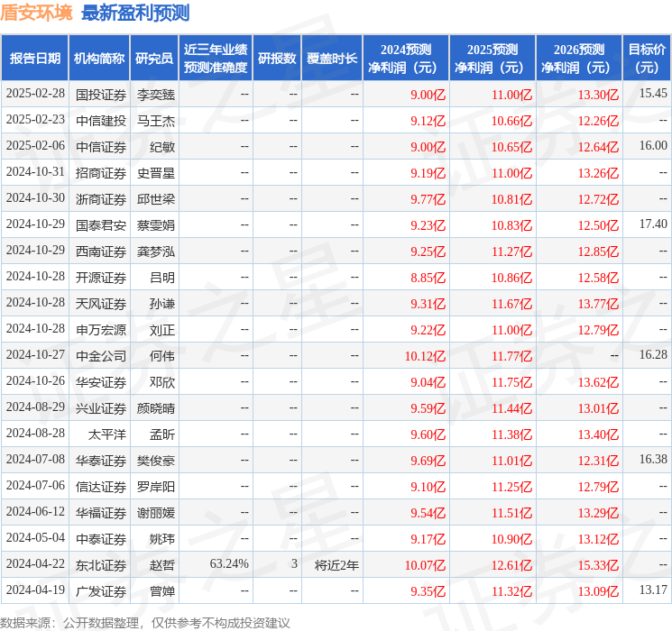Select the 中泰证券 institution cell
The width and height of the screenshot is (672, 631).
point(101,539)
